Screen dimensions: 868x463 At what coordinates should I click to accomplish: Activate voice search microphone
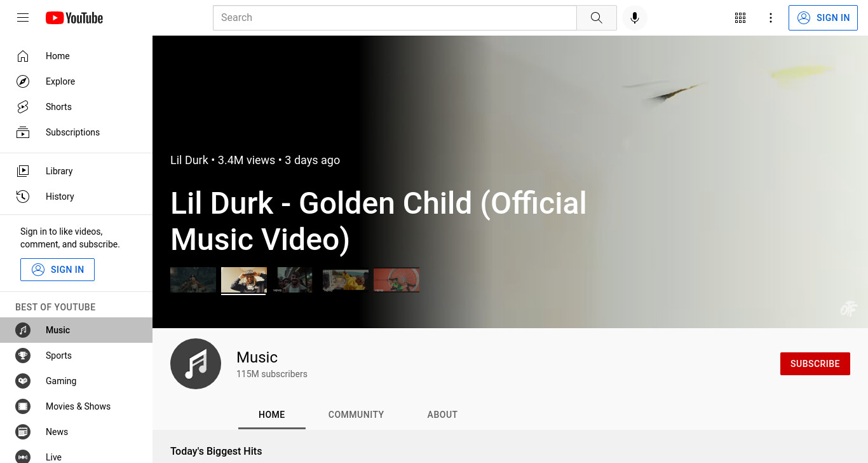[x=634, y=18]
